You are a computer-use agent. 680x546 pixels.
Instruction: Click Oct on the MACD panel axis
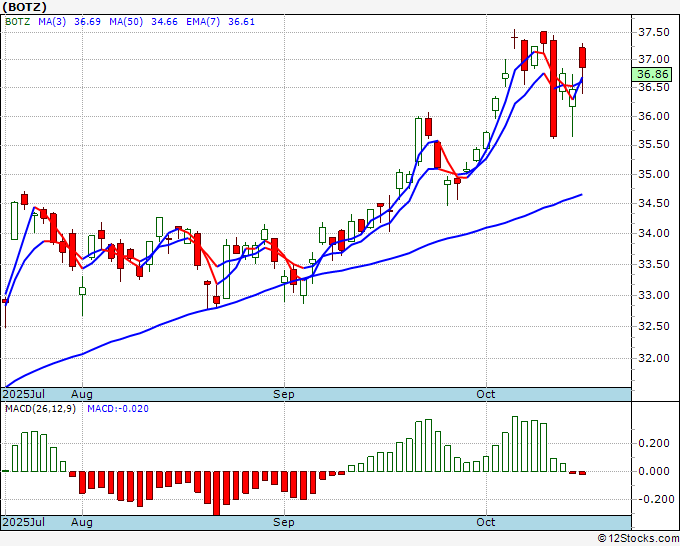click(x=486, y=522)
